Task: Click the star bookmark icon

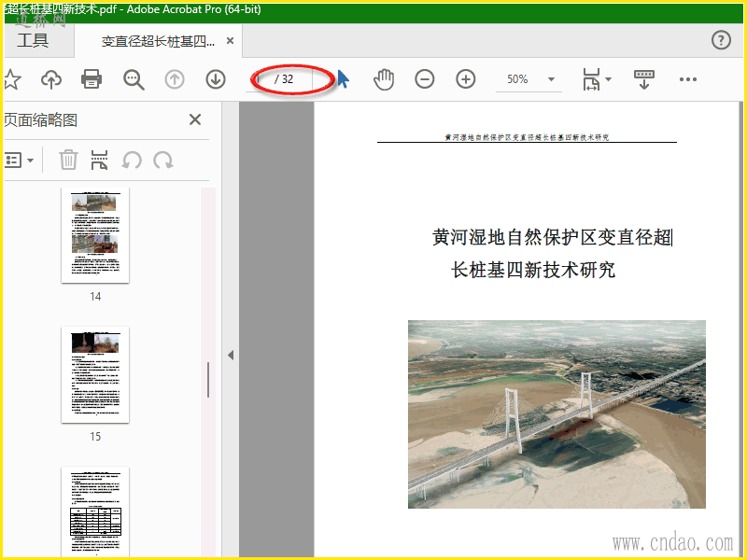Action: tap(12, 79)
